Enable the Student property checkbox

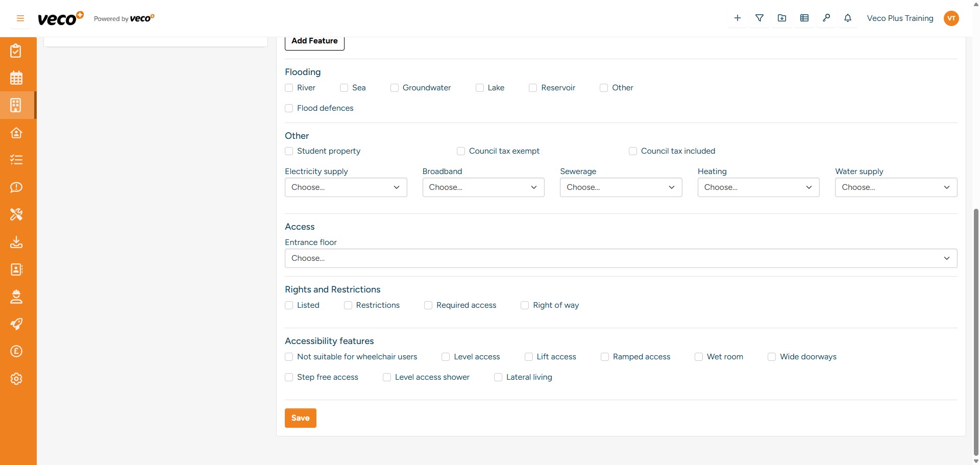tap(289, 151)
